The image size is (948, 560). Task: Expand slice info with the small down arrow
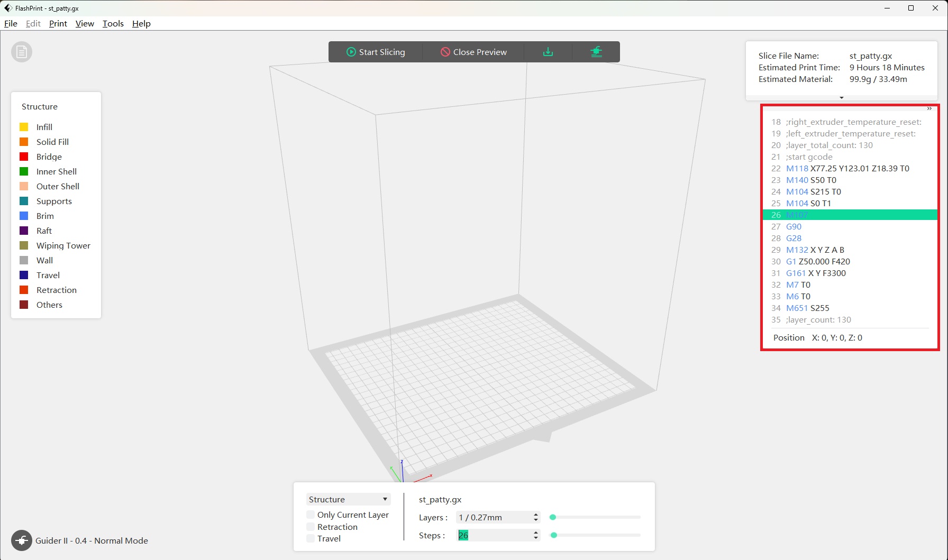point(841,98)
